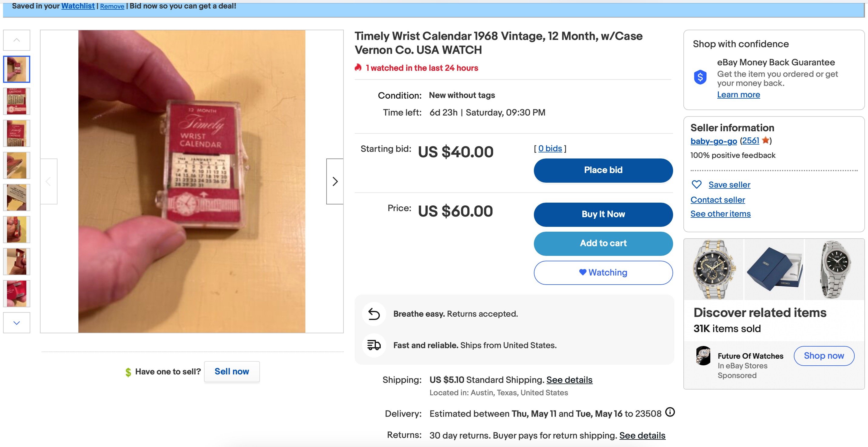This screenshot has width=868, height=447.
Task: Open the baby-go-go seller profile
Action: pyautogui.click(x=713, y=141)
